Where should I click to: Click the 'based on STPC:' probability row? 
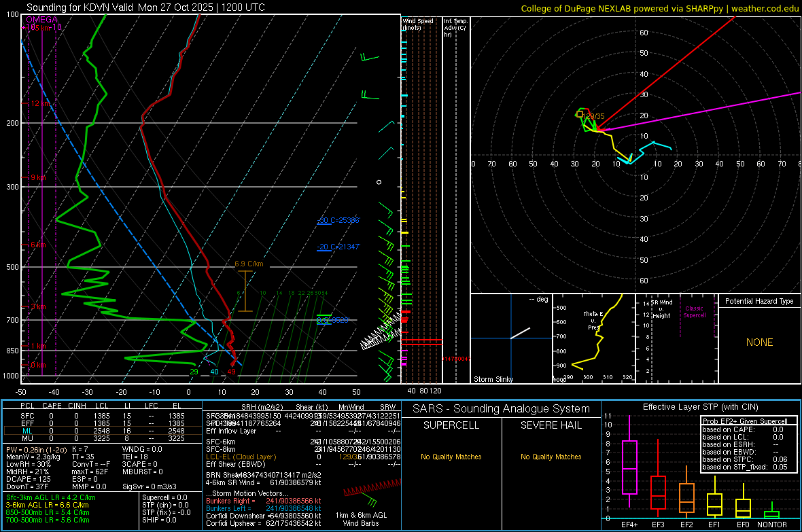pyautogui.click(x=745, y=459)
